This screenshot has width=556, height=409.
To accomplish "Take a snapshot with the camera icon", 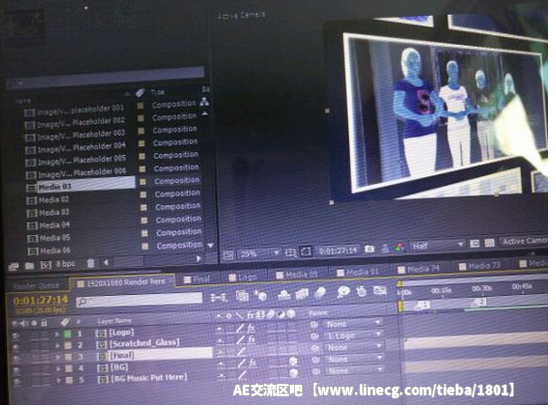I will point(369,249).
